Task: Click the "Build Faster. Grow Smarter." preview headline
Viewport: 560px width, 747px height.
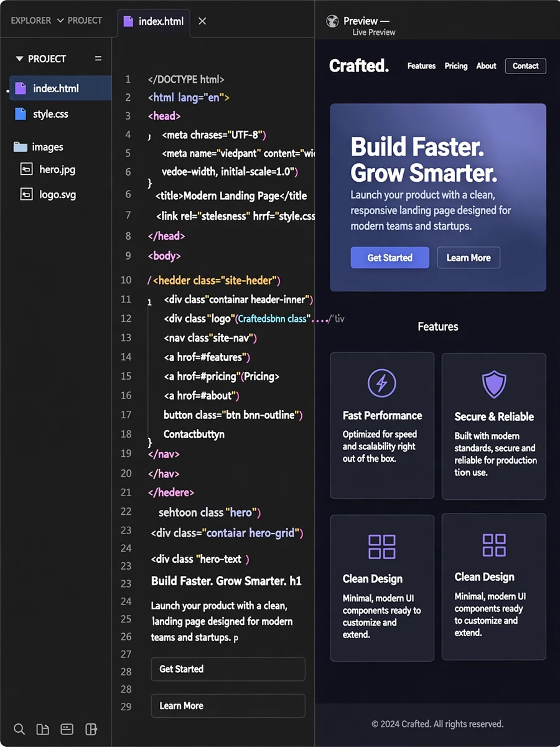Action: 424,160
